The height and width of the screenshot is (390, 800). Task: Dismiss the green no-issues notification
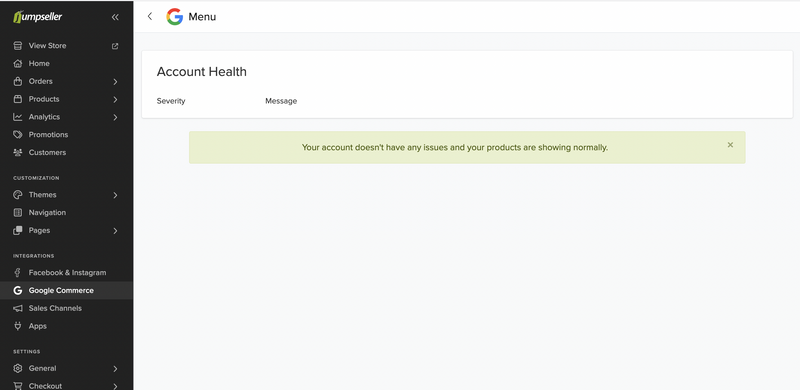[730, 145]
